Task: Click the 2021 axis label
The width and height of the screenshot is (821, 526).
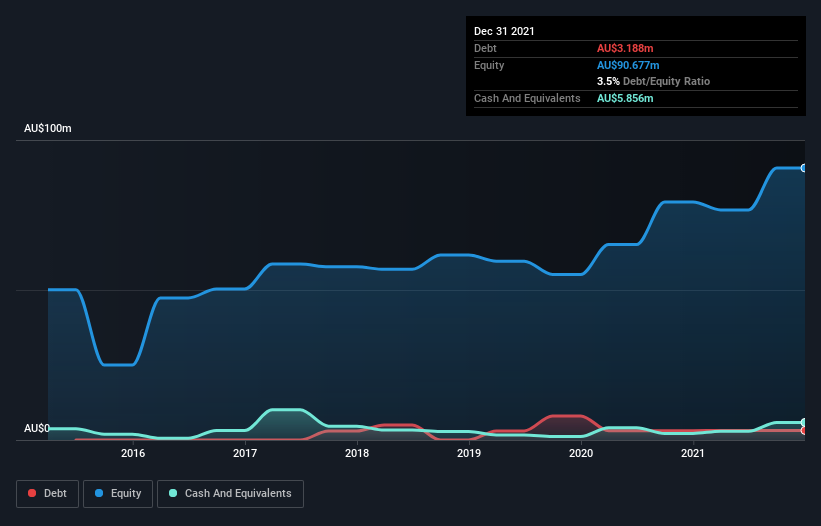Action: pos(693,453)
